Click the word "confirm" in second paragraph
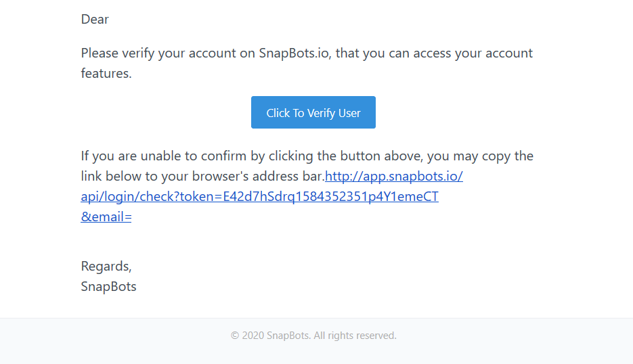 tap(223, 156)
